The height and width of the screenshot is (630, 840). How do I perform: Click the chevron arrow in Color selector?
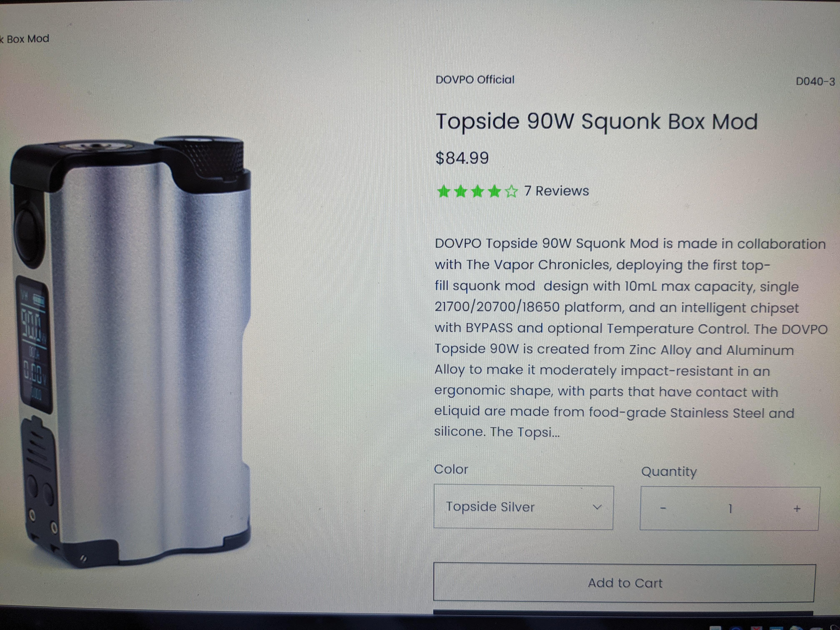[597, 507]
